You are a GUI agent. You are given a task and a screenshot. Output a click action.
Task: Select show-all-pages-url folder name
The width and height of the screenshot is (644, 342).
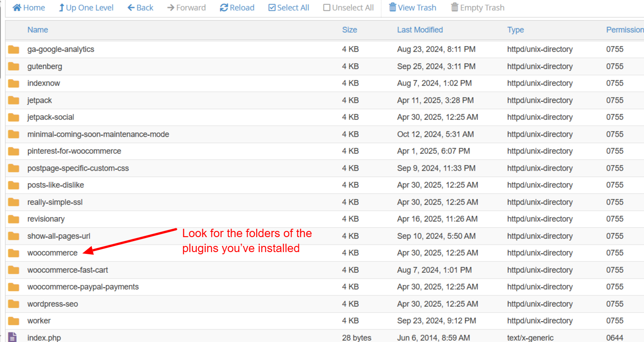pyautogui.click(x=59, y=236)
